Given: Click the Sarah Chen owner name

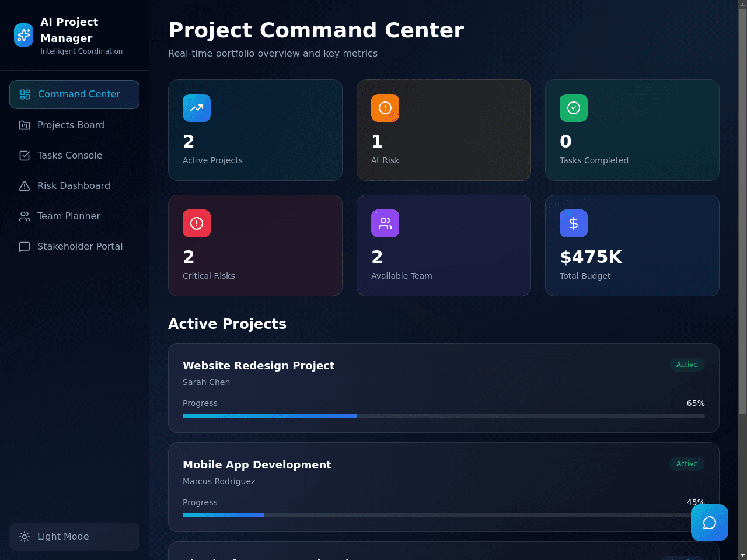Looking at the screenshot, I should (x=206, y=382).
